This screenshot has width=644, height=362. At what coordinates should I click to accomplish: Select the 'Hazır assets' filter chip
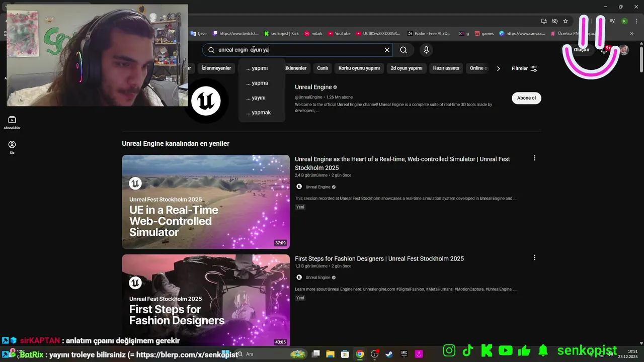pos(446,68)
